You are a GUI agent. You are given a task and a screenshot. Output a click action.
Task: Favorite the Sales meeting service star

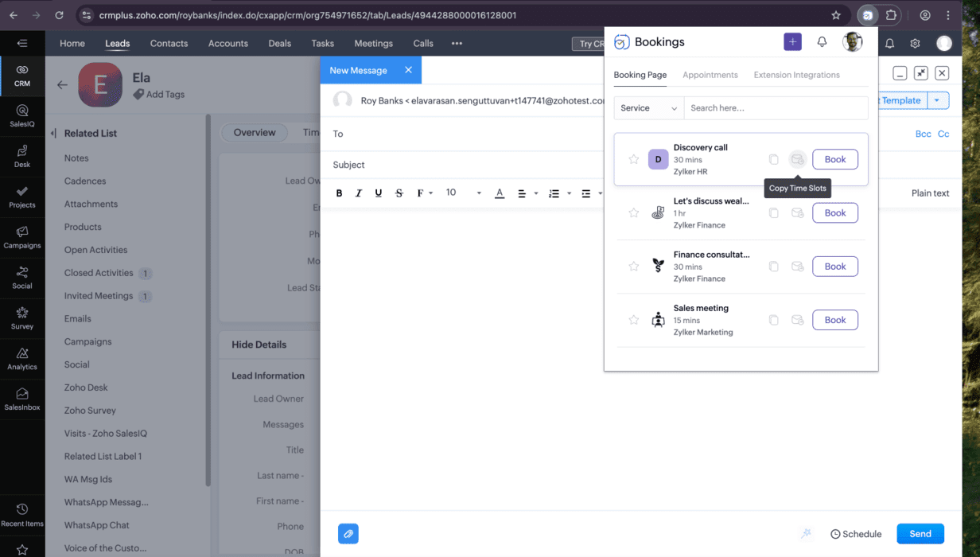point(634,320)
